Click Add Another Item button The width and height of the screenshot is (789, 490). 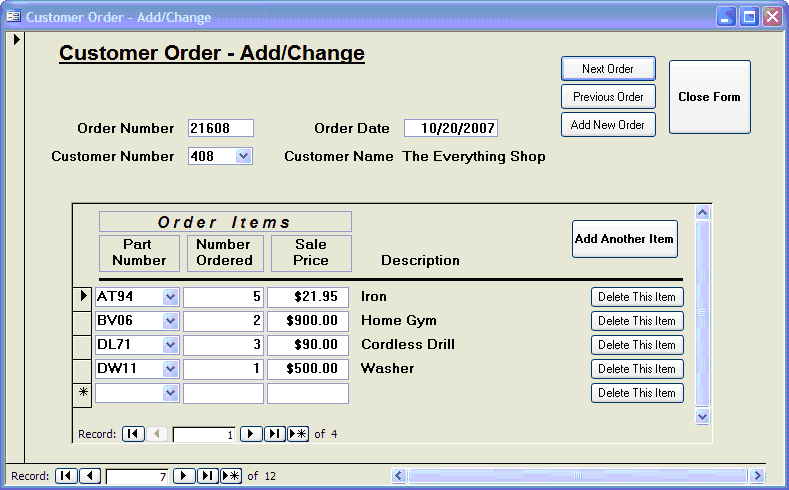(624, 239)
